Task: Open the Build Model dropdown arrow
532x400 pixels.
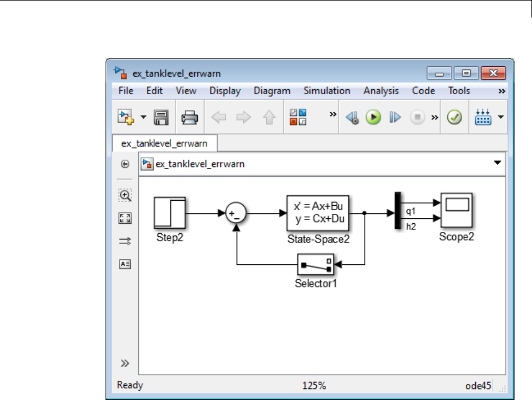Action: point(501,117)
